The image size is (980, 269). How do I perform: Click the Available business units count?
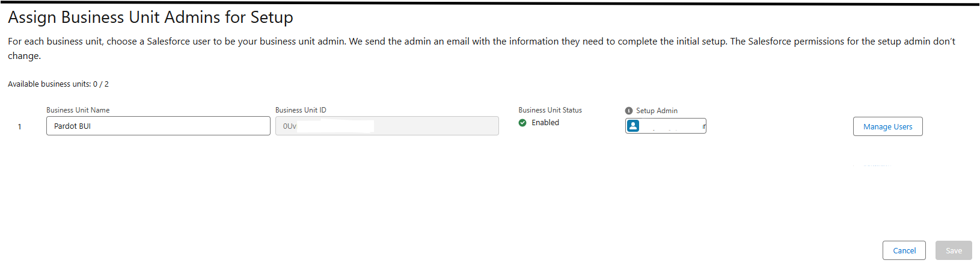58,84
